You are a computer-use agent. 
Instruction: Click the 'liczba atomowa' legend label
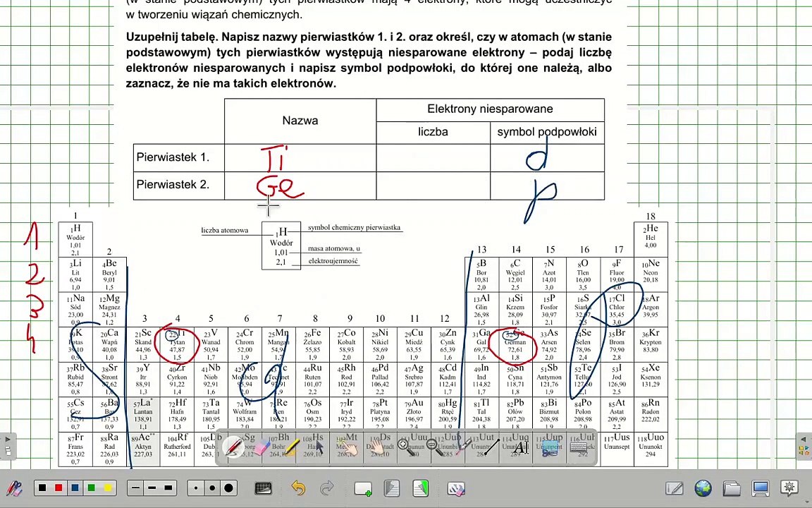click(225, 231)
